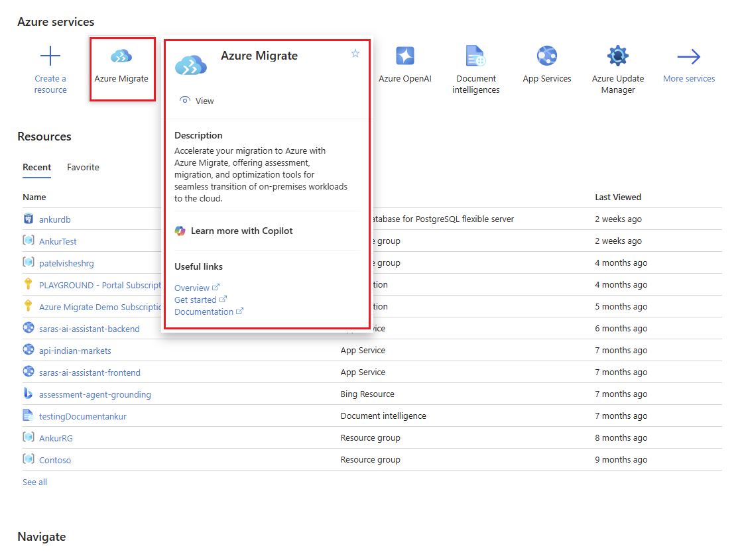Open assessment-agent-grounding resource
Image resolution: width=742 pixels, height=560 pixels.
pyautogui.click(x=95, y=394)
